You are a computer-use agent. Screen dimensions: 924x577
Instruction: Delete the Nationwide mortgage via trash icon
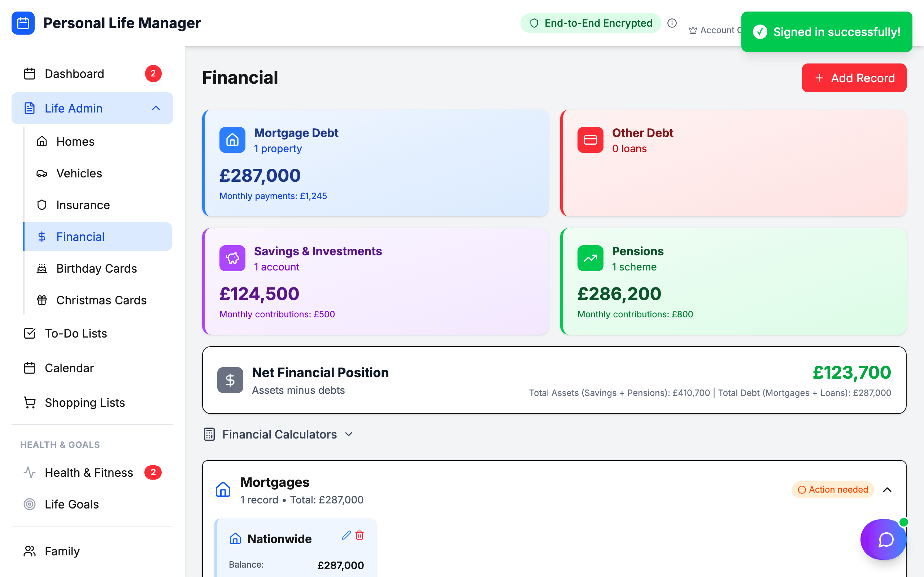[359, 536]
